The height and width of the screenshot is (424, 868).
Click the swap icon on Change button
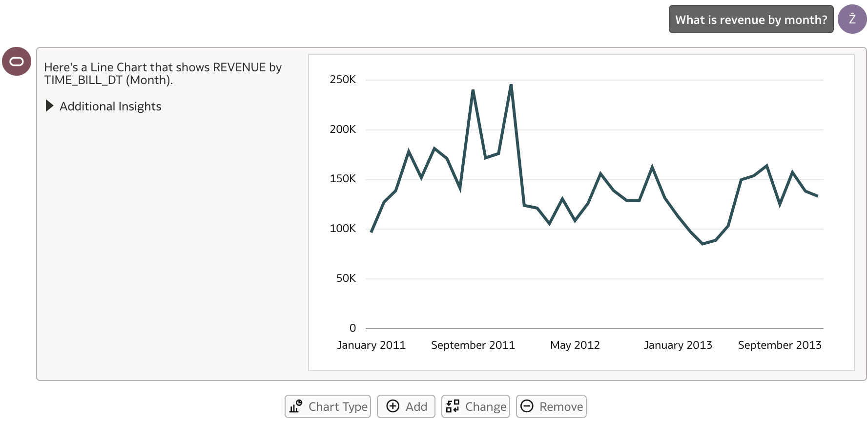coord(453,406)
